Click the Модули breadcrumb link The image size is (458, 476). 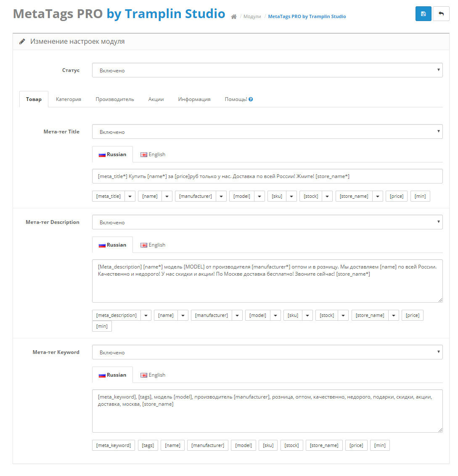tap(252, 17)
